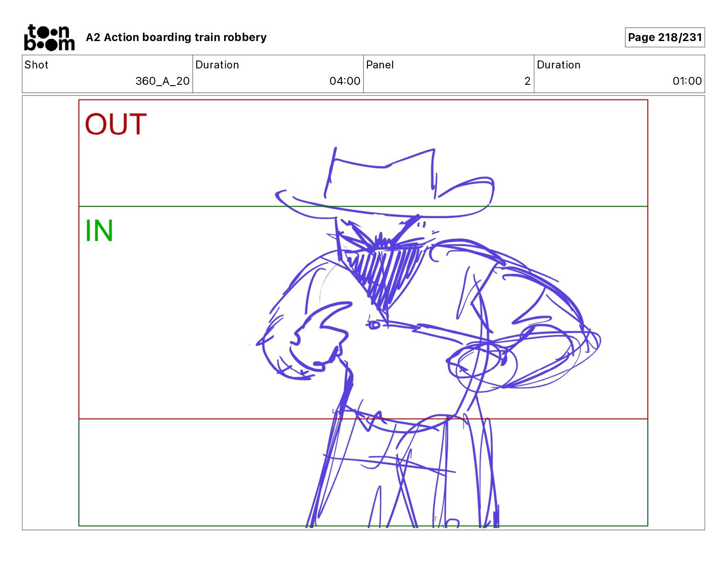This screenshot has height=563, width=728.
Task: Click the 'Shot' header label
Action: [x=36, y=65]
